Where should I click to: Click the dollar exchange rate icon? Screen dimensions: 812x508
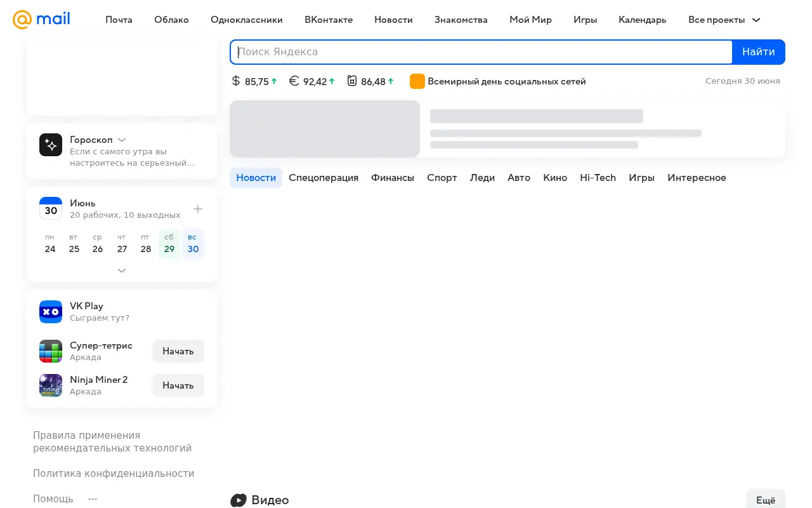[236, 81]
